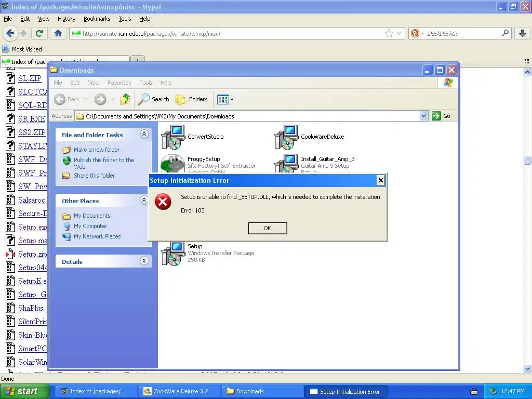Click the SL.ZIP link
Screen dimensions: 532x399
[x=30, y=78]
